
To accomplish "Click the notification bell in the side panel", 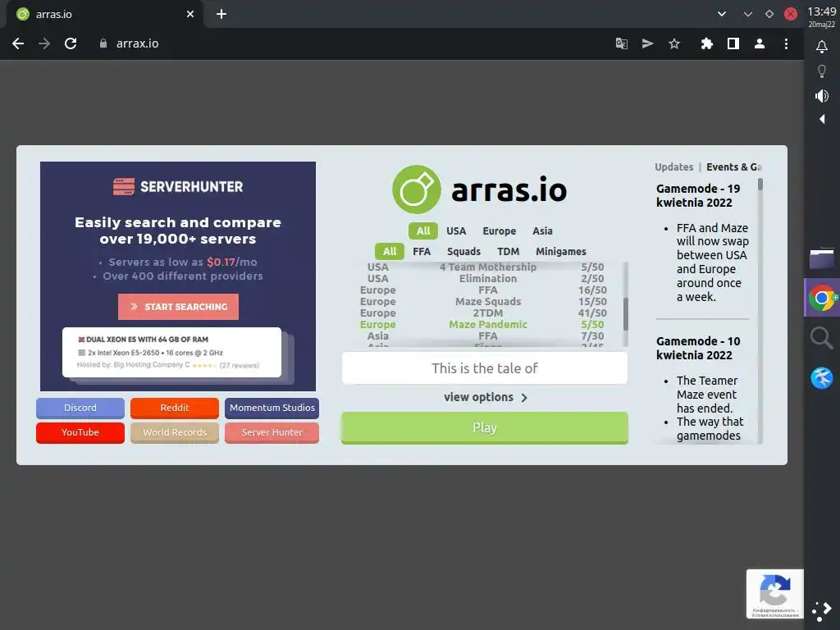I will (822, 47).
